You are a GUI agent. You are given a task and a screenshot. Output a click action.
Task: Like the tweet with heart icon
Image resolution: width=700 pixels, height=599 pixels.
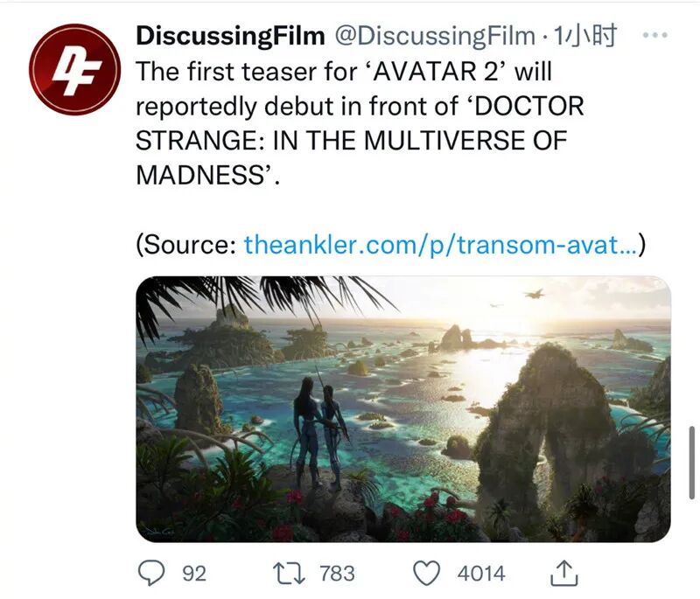tap(426, 573)
